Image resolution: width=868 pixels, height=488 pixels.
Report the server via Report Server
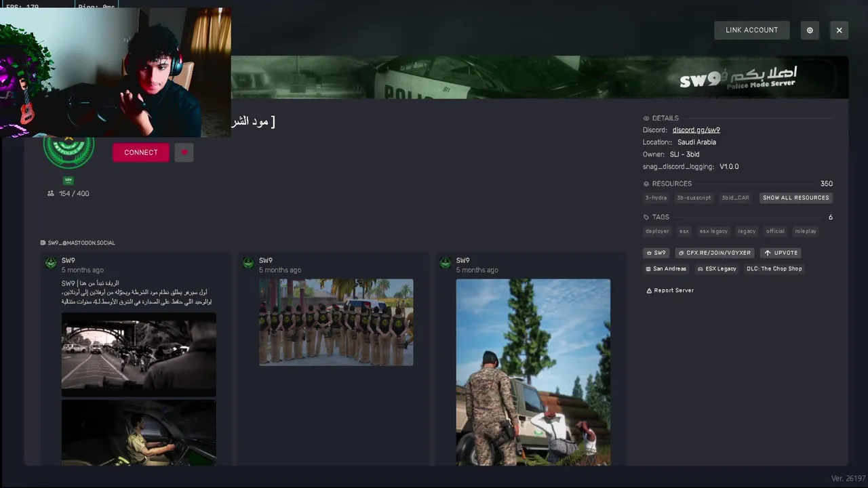pyautogui.click(x=670, y=290)
